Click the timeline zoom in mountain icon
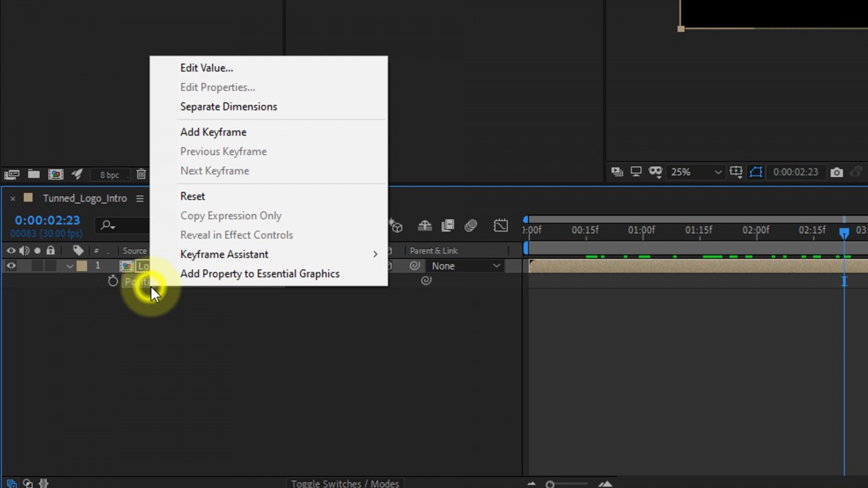 point(605,484)
